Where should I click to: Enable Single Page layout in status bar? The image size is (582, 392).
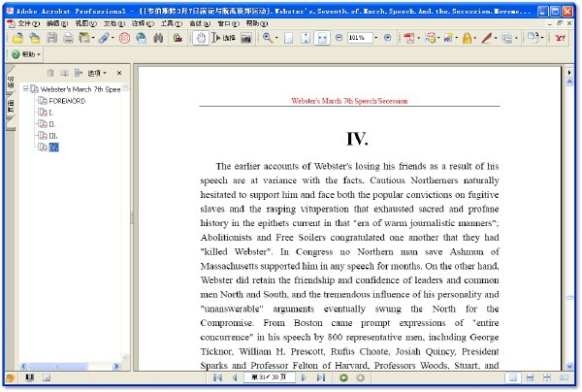pyautogui.click(x=513, y=377)
